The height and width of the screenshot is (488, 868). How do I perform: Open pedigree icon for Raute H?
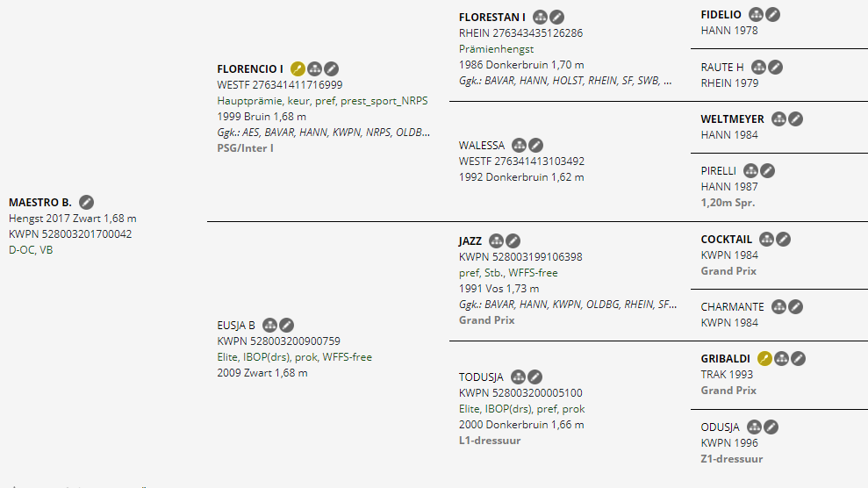point(758,67)
